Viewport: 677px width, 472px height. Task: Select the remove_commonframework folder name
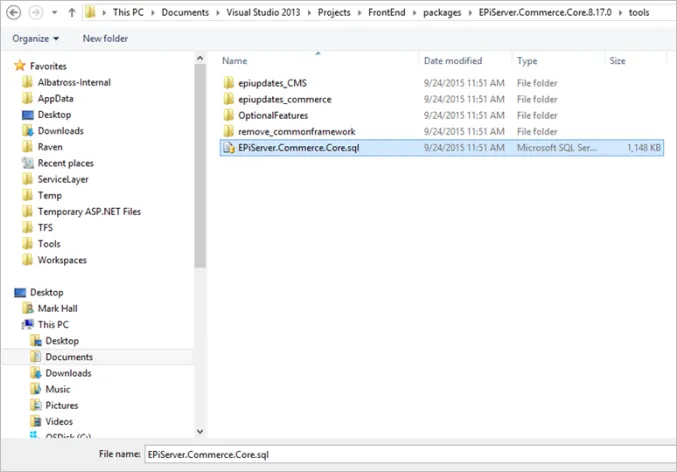(x=297, y=131)
